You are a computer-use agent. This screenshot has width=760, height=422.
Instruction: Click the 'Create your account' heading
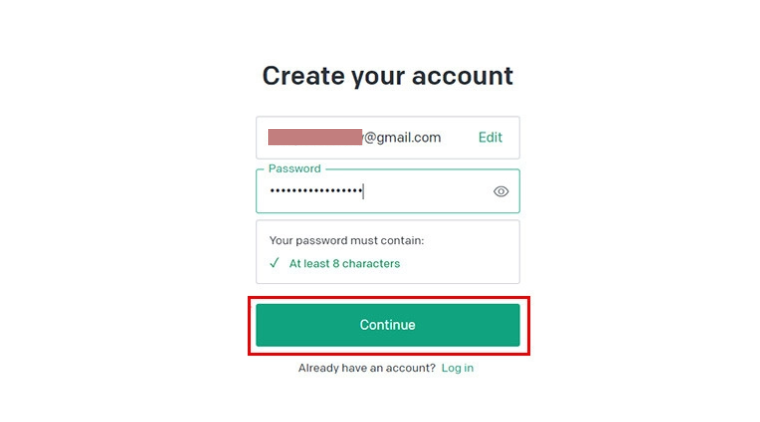point(388,76)
